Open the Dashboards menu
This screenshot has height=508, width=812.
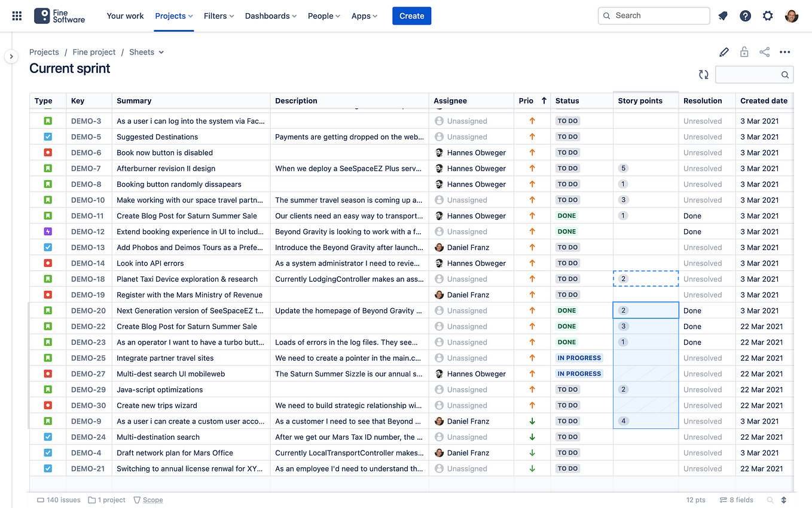coord(270,16)
